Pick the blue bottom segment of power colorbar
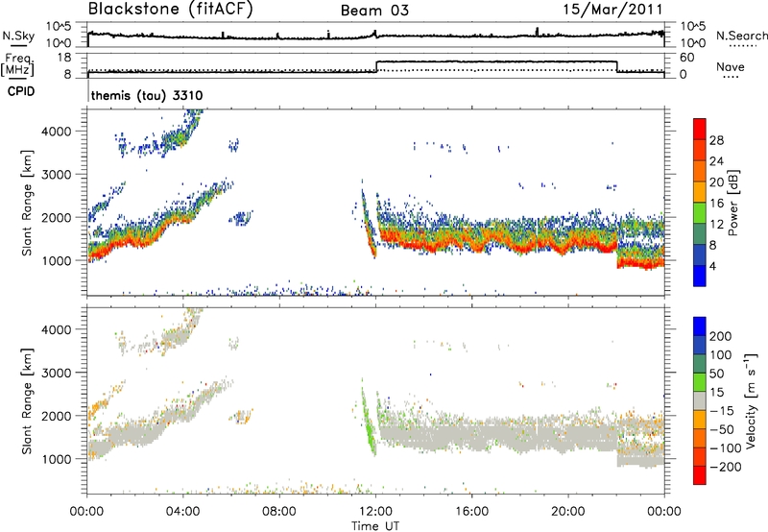 point(700,276)
